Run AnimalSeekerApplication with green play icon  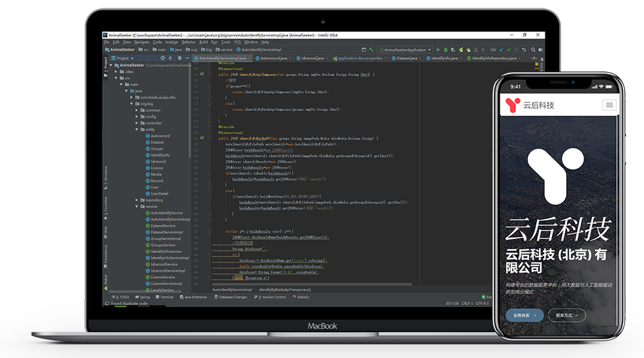(x=438, y=50)
